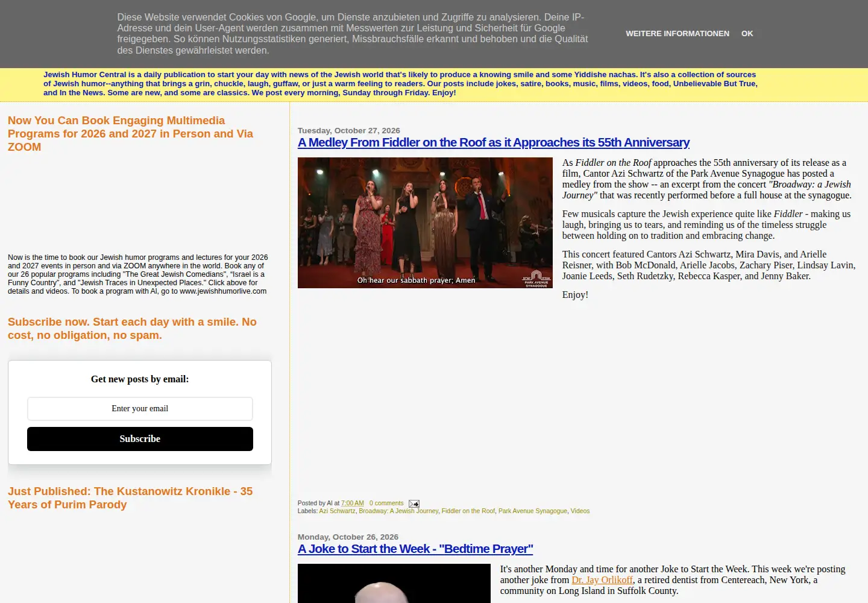
Task: Click the Monday, October 26, 2026 date header
Action: click(348, 537)
